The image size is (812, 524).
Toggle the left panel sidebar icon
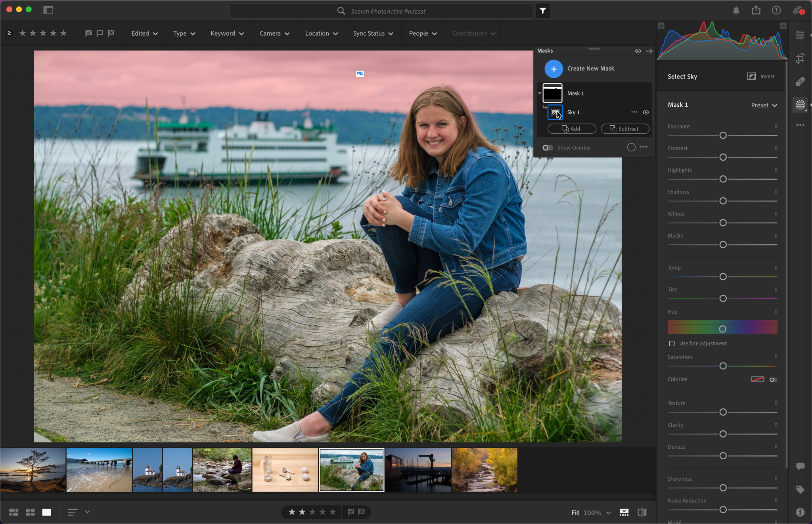click(48, 10)
